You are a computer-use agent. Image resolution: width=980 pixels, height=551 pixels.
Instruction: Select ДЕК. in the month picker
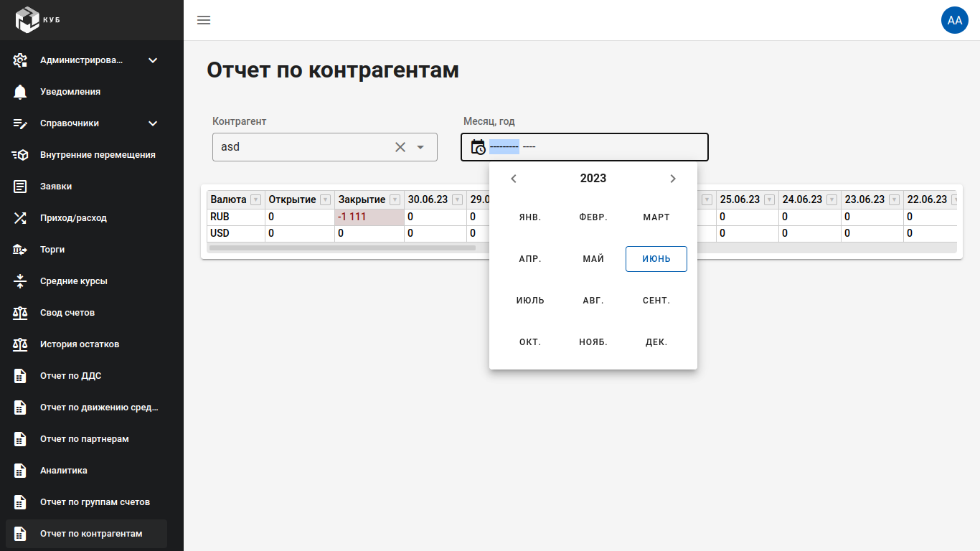tap(656, 342)
